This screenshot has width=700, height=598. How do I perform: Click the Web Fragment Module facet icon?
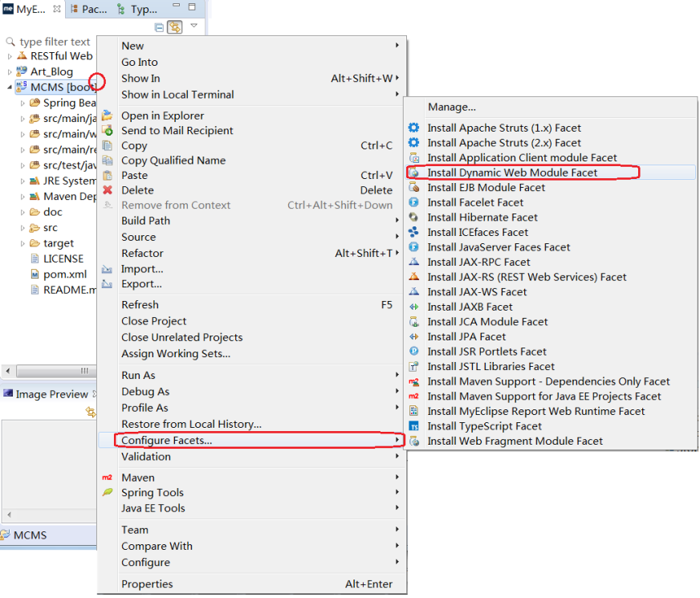(414, 441)
